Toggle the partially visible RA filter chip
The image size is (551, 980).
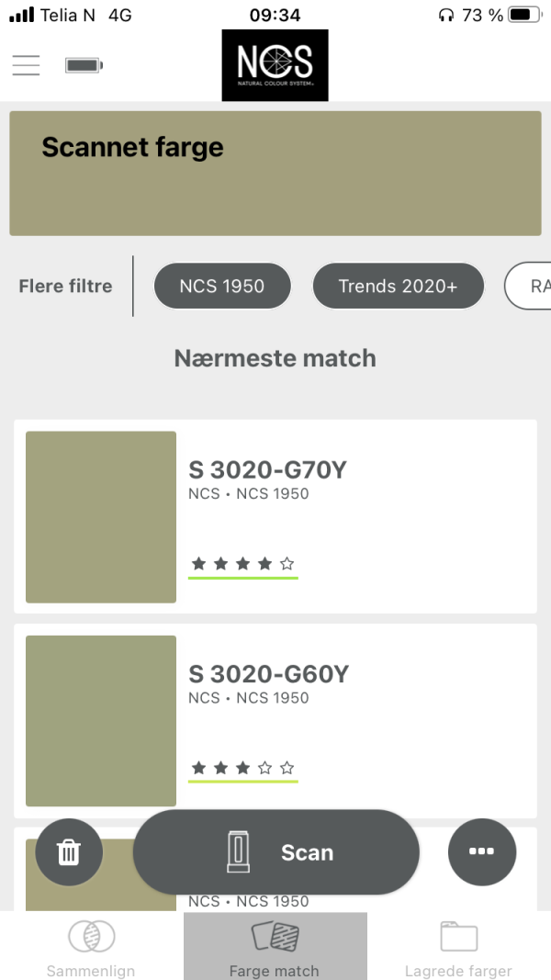[528, 287]
